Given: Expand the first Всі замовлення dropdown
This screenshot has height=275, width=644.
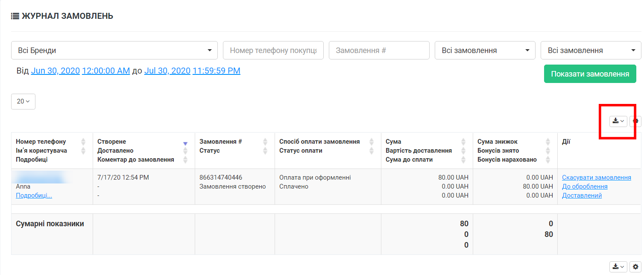Looking at the screenshot, I should tap(485, 50).
